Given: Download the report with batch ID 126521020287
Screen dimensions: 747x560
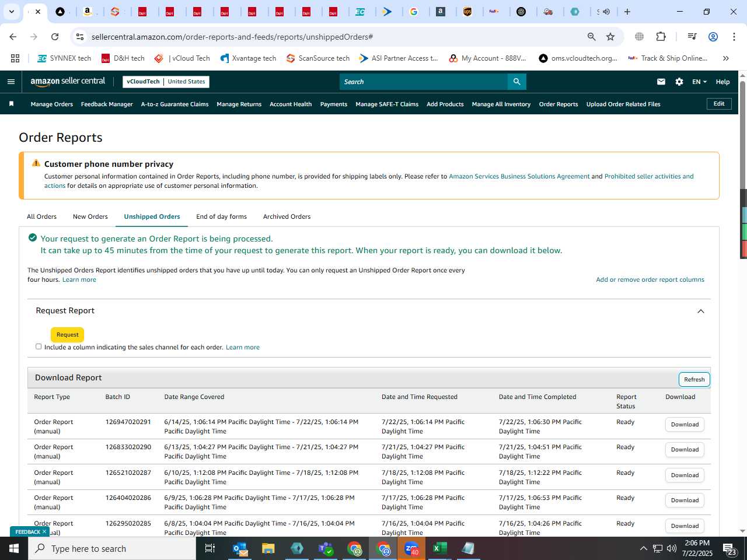Looking at the screenshot, I should point(685,475).
